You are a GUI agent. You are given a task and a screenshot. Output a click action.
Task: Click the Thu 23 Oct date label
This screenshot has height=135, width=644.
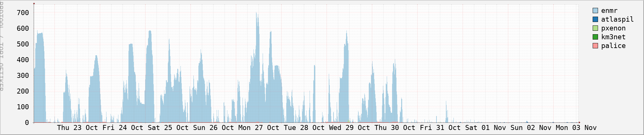77,128
